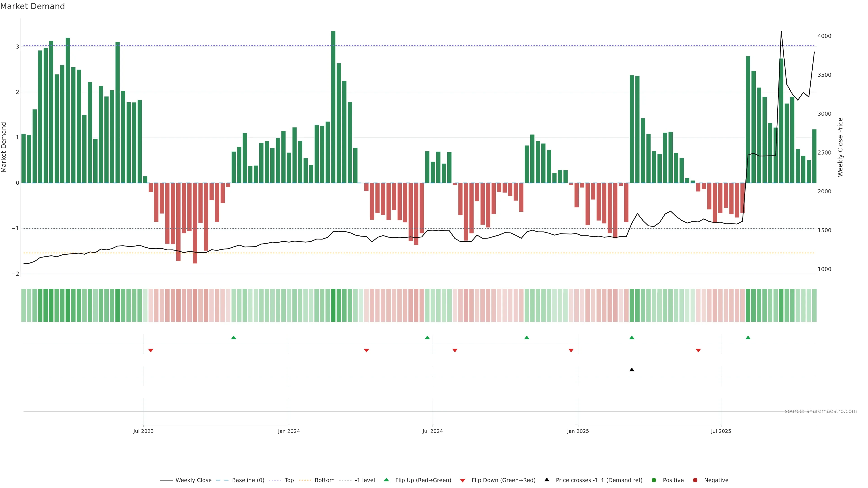Image resolution: width=868 pixels, height=488 pixels.
Task: Click the price-cross black triangle in the legend
Action: [x=547, y=480]
